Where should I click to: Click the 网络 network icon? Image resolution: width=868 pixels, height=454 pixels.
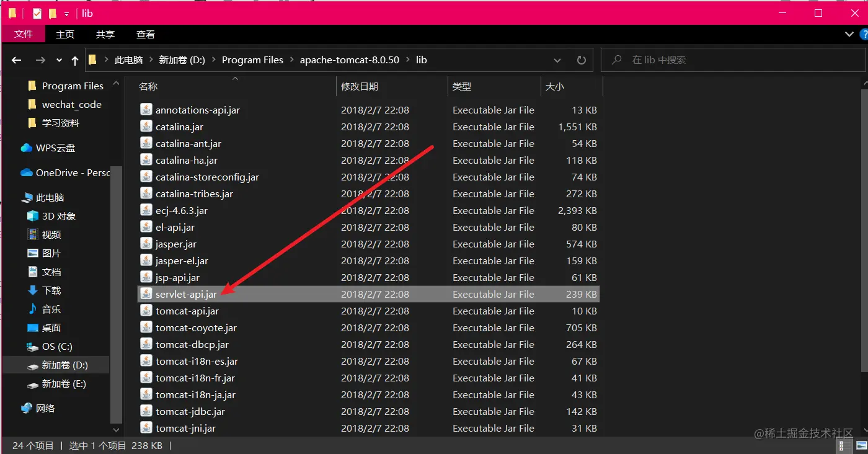coord(27,408)
